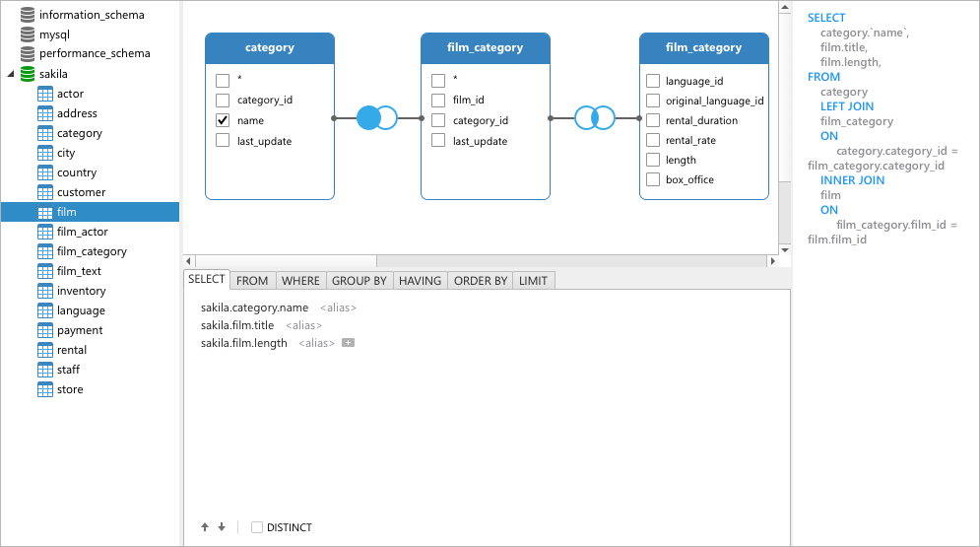Click the move down arrow icon
The height and width of the screenshot is (547, 980).
[222, 527]
